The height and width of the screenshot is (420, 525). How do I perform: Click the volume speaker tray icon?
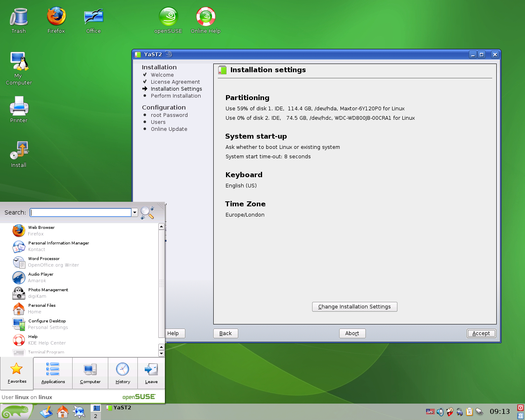click(440, 412)
